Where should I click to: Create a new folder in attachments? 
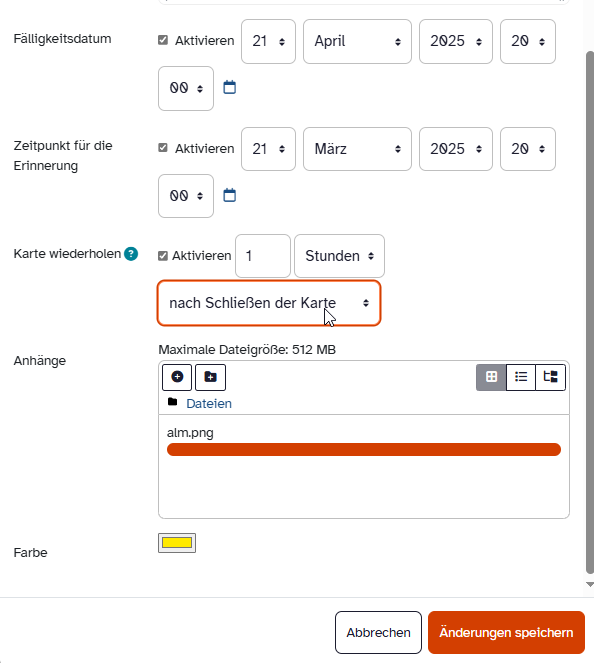(211, 377)
